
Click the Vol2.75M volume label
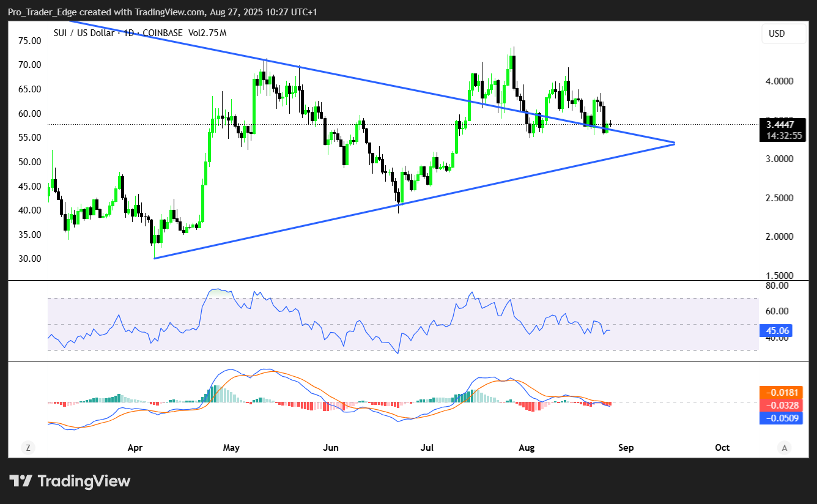[x=207, y=33]
